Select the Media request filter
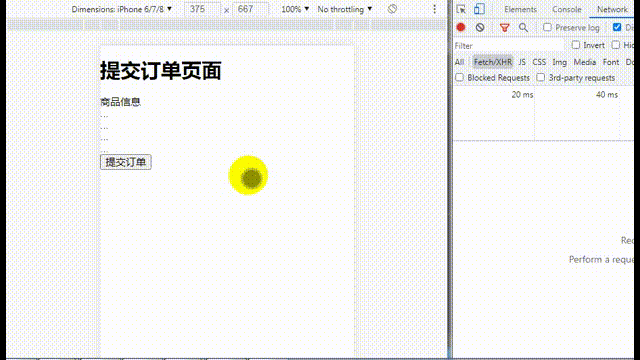 coord(585,62)
